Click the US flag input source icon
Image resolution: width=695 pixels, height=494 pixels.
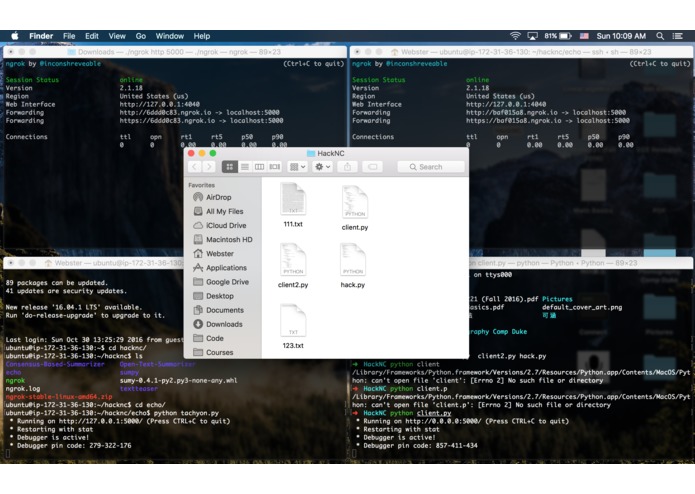point(584,36)
